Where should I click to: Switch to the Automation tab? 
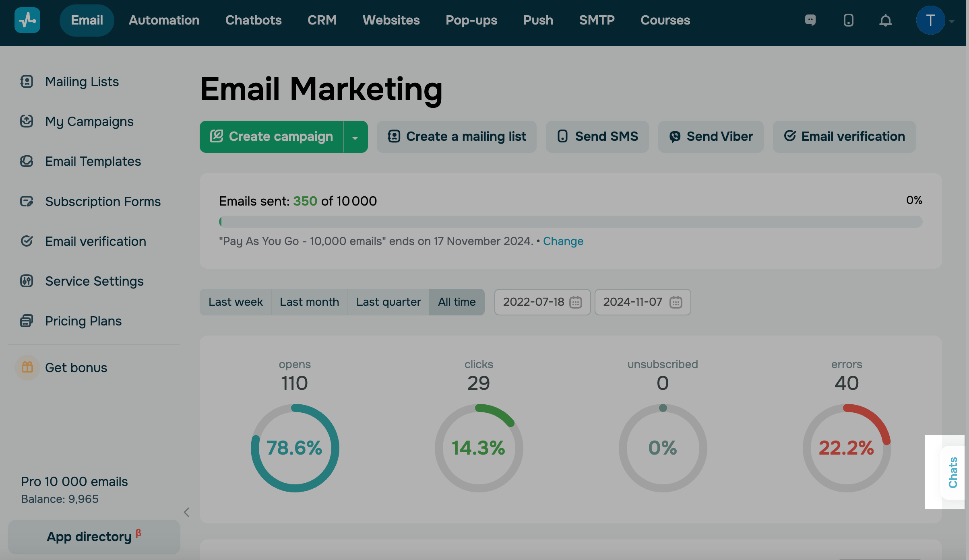[x=164, y=20]
